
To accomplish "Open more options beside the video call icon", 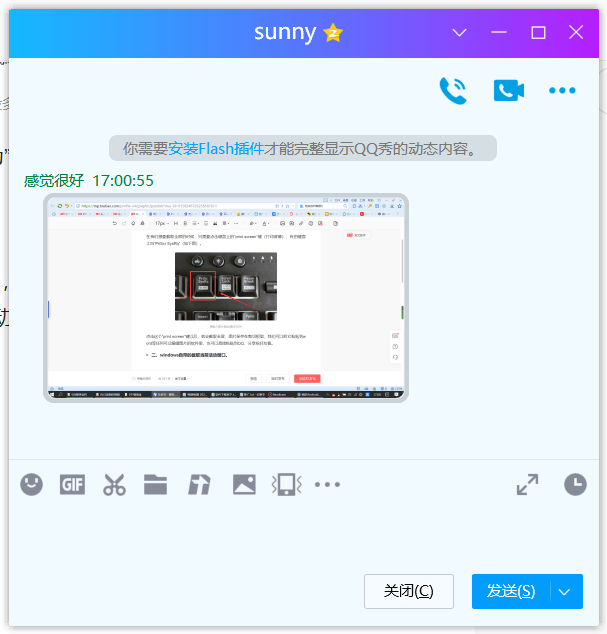I will 562,91.
